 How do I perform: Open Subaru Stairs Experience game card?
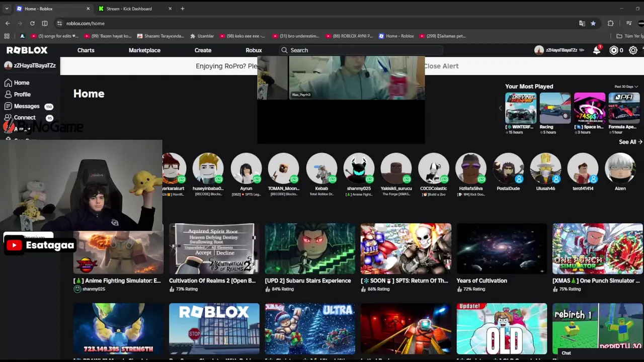tap(310, 257)
